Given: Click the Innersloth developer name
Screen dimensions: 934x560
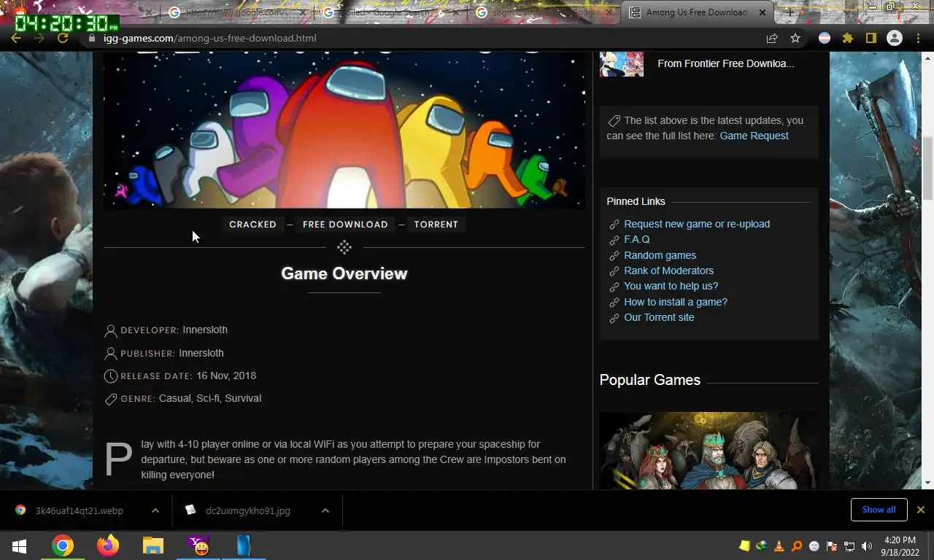Looking at the screenshot, I should click(x=205, y=330).
